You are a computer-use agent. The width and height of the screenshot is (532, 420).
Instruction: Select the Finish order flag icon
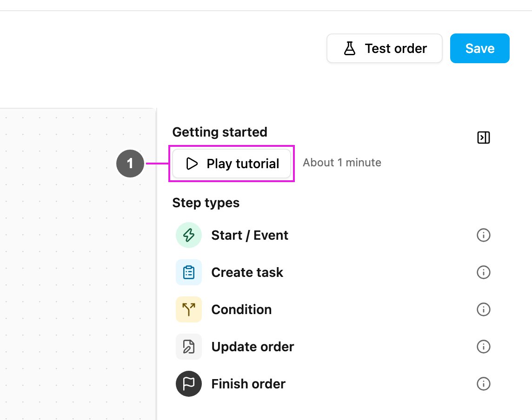tap(189, 384)
